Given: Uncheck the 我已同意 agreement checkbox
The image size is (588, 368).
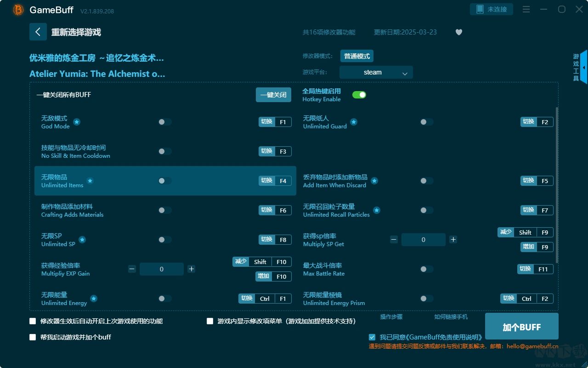Looking at the screenshot, I should click(372, 337).
